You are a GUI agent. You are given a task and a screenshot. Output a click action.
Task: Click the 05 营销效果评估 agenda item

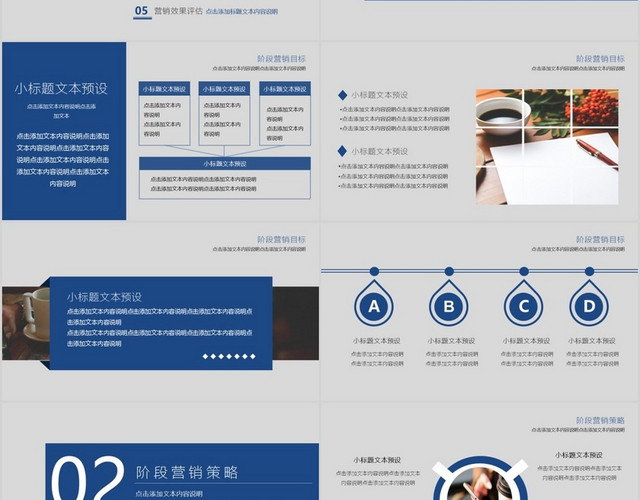(x=206, y=11)
